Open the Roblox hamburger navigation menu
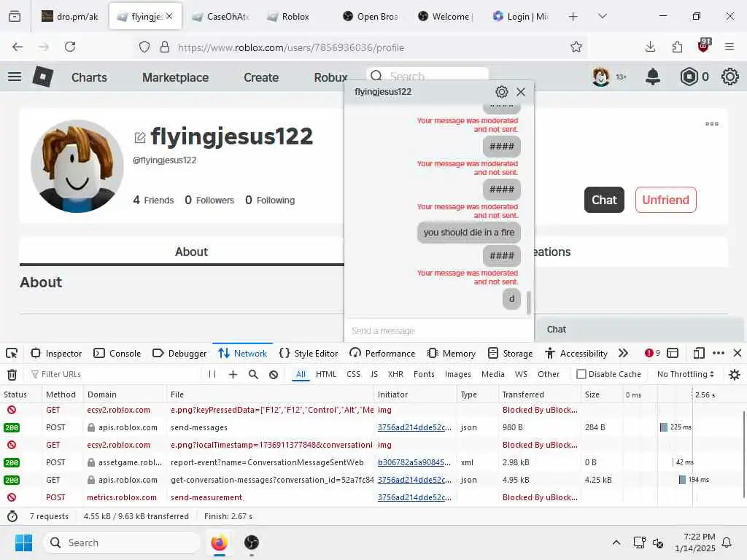 15,77
